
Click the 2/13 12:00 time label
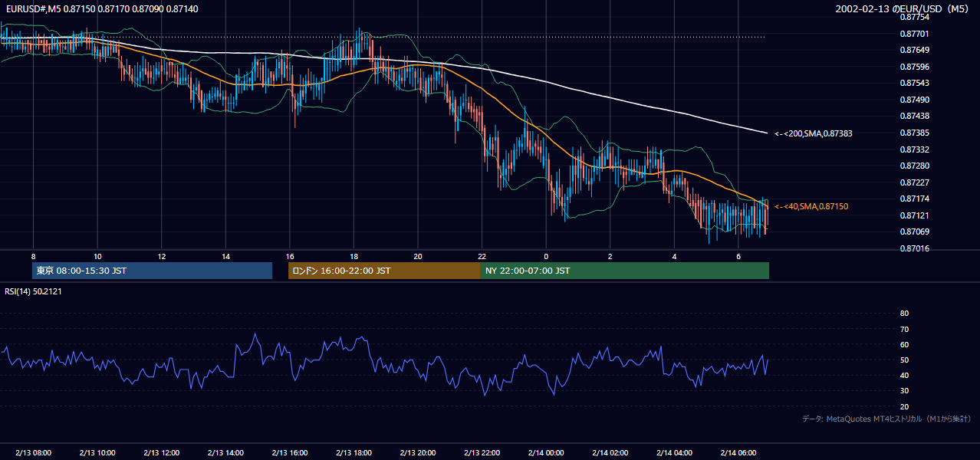tap(161, 452)
